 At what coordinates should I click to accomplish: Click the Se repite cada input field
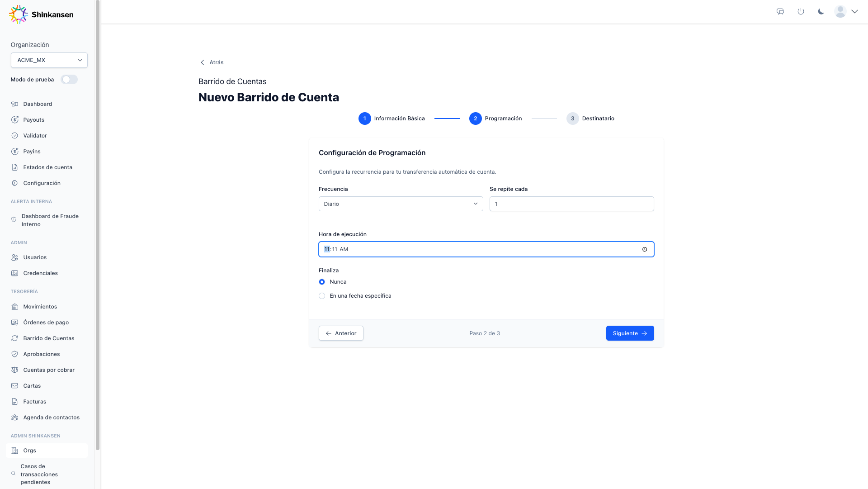point(571,204)
